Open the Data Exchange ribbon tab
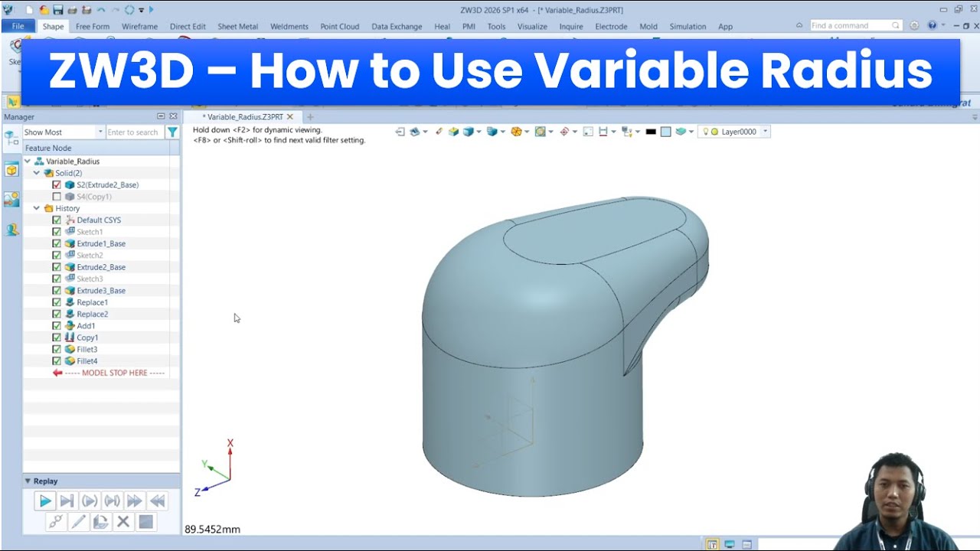Image resolution: width=980 pixels, height=551 pixels. [397, 26]
